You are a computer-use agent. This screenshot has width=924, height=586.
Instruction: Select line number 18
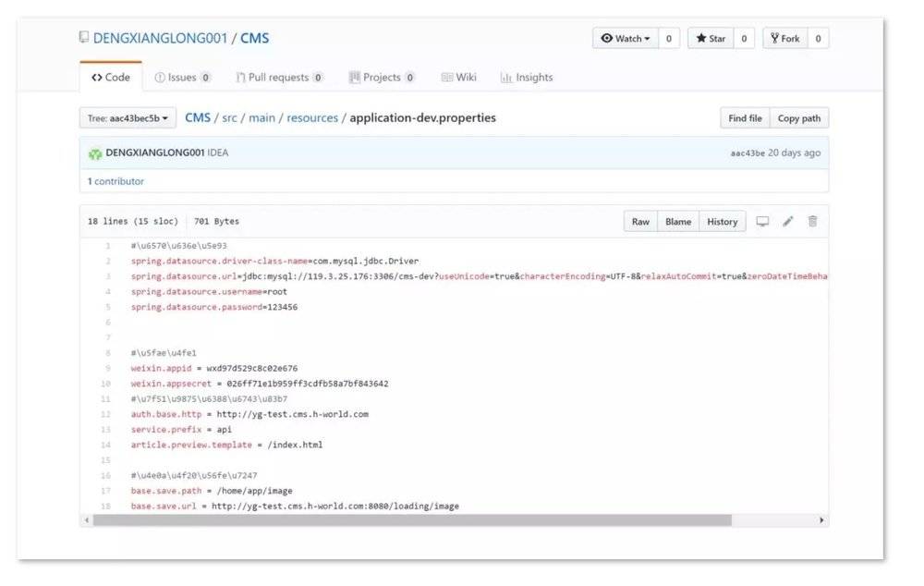[105, 506]
